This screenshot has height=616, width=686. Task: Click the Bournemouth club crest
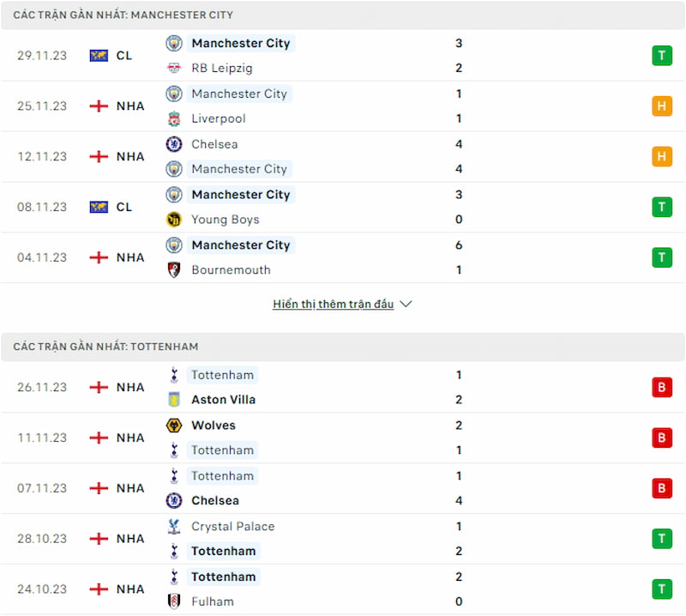click(174, 269)
